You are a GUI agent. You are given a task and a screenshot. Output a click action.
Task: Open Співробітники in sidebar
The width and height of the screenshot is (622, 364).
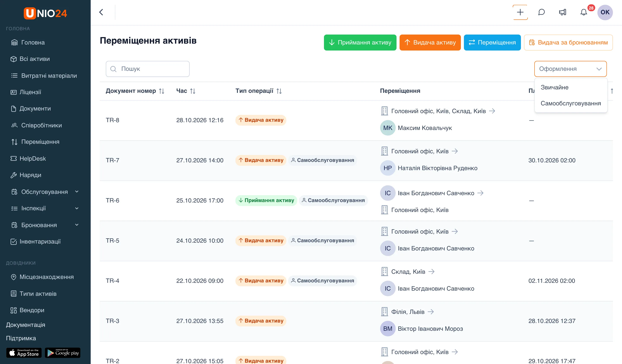point(36,125)
